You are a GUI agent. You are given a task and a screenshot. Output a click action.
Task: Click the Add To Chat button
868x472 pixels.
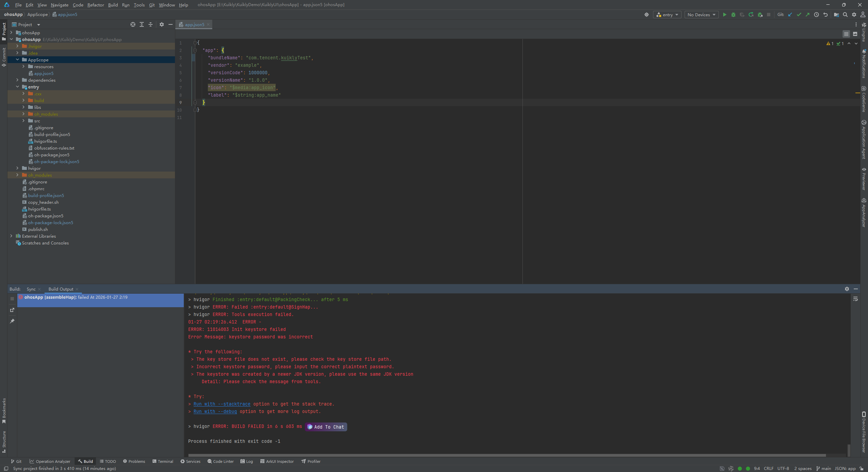(326, 427)
